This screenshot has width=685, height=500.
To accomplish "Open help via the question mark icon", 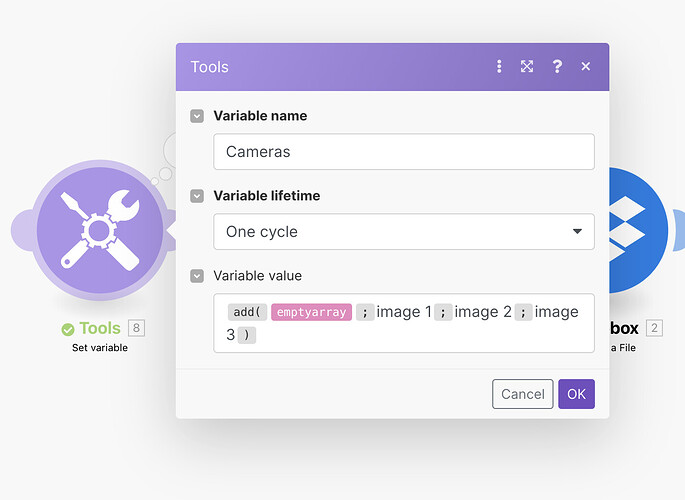I will [x=557, y=67].
